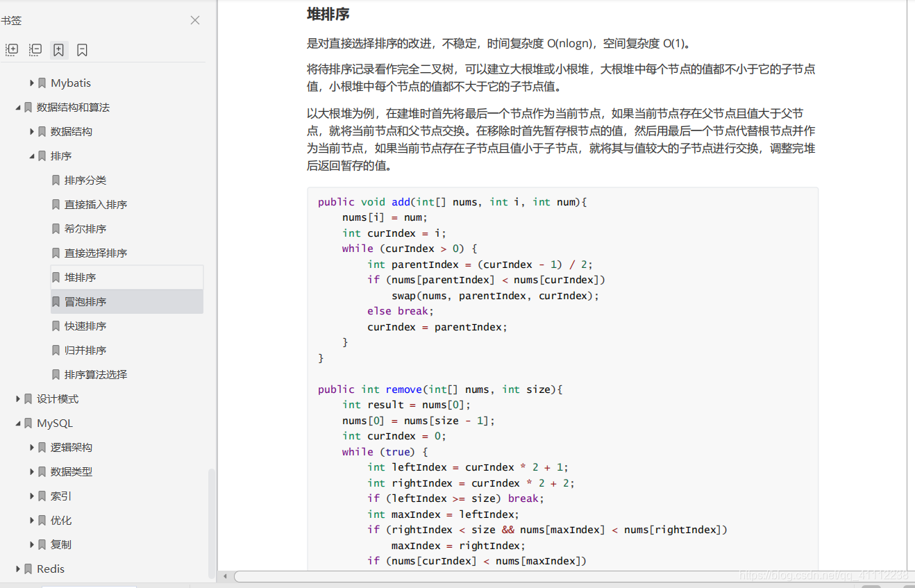The height and width of the screenshot is (588, 915).
Task: Open the 复制 bookmark
Action: 61,544
